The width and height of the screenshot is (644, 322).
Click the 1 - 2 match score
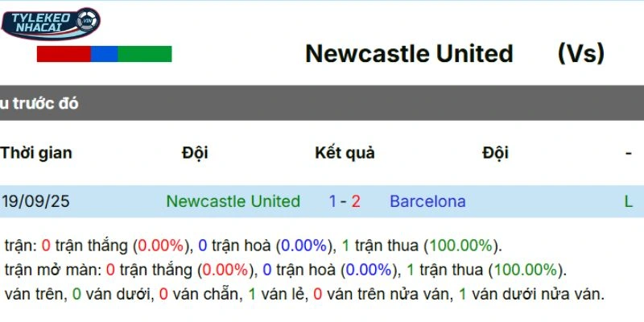click(x=345, y=201)
